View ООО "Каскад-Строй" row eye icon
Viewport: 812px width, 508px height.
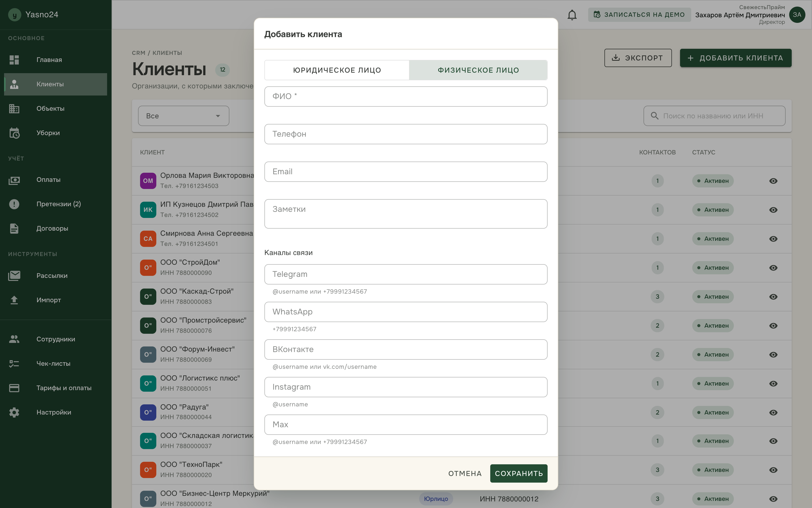773,297
